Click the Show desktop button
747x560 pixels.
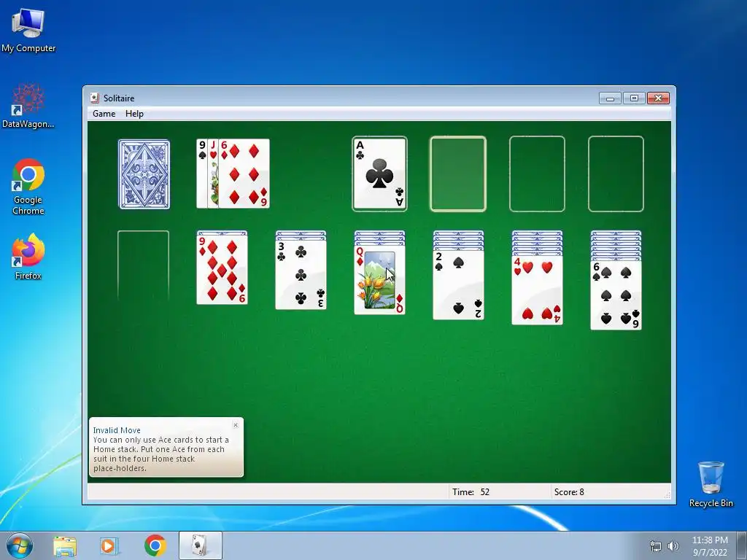(x=742, y=545)
